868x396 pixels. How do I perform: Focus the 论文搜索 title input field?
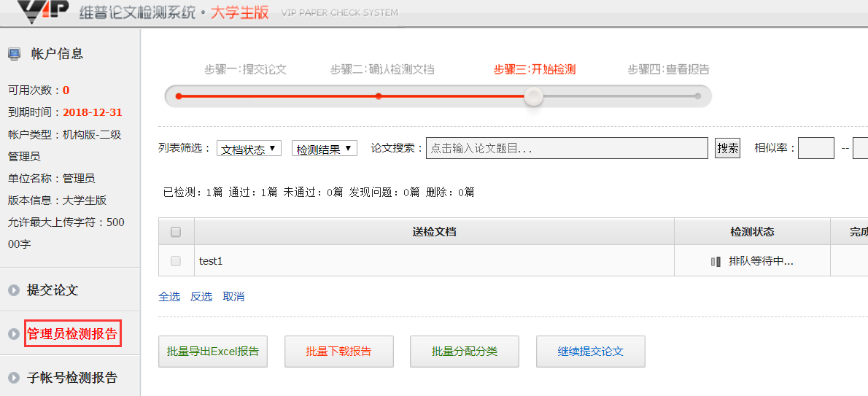(x=567, y=149)
